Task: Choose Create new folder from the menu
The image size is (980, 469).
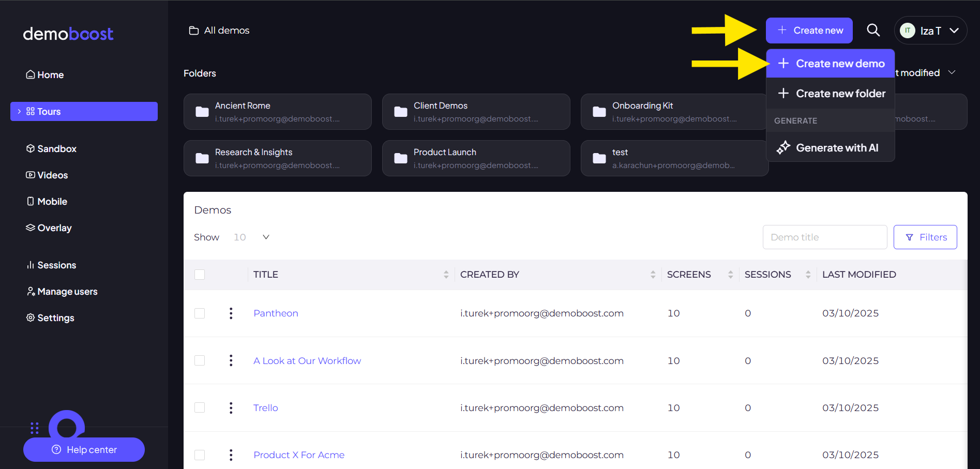Action: click(x=831, y=94)
